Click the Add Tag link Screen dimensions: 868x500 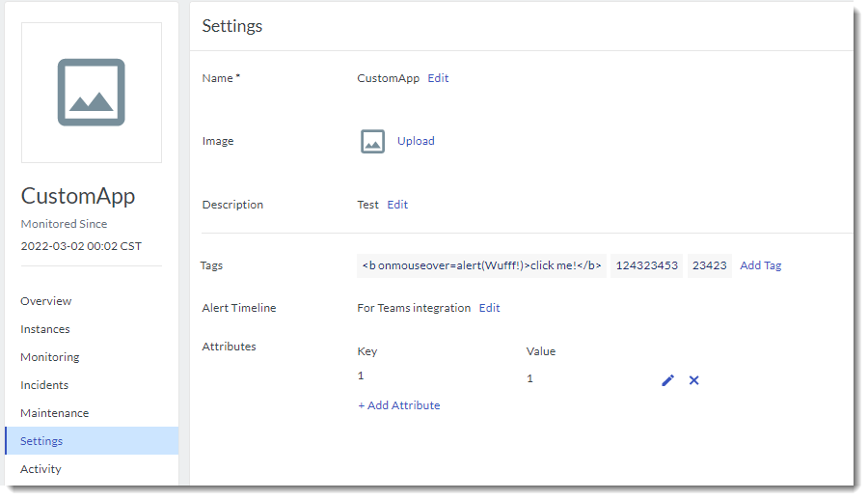click(x=761, y=265)
